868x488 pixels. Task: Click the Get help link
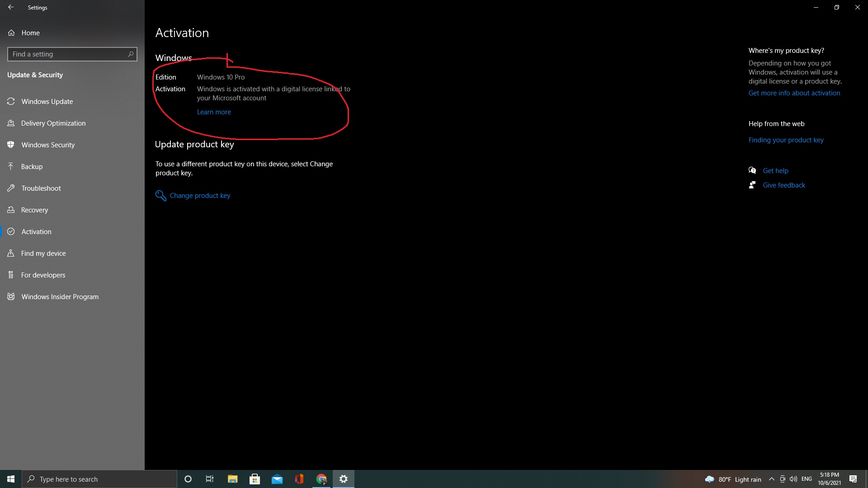(x=776, y=171)
